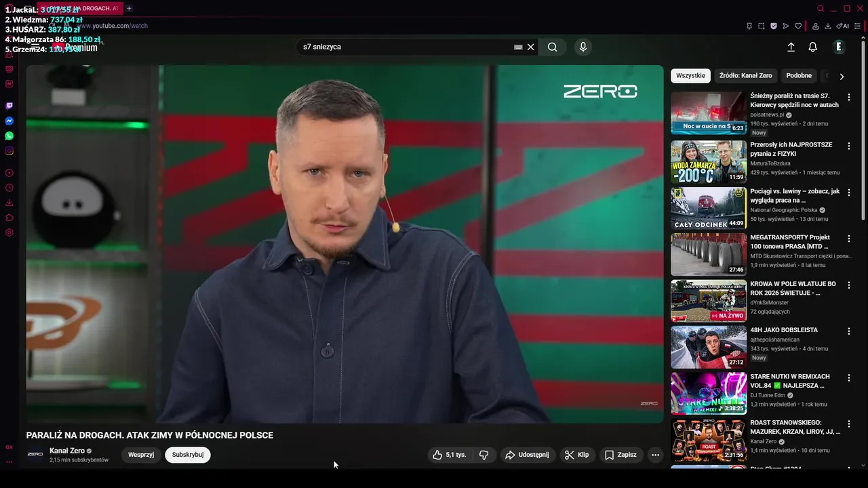This screenshot has height=488, width=868.
Task: Take a snapshot with the dashed-square icon
Action: coord(762,26)
